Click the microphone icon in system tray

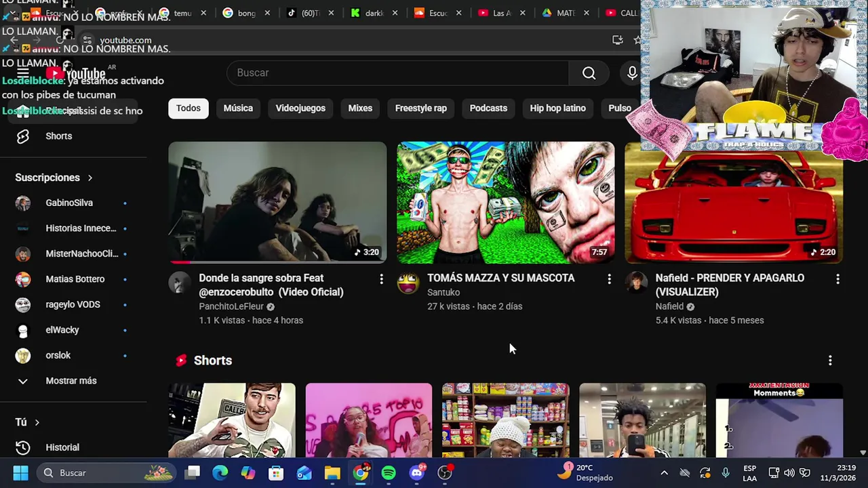[726, 473]
